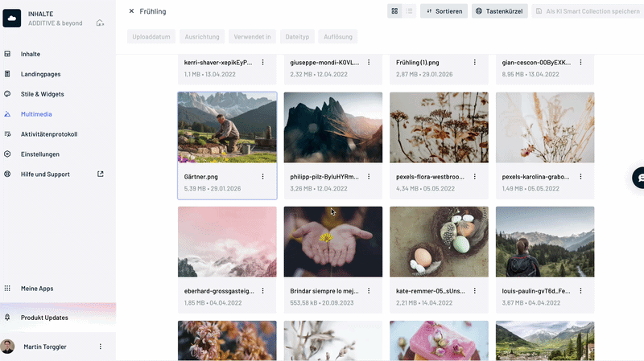
Task: Open the Uploaddatum filter dropdown
Action: [x=151, y=36]
